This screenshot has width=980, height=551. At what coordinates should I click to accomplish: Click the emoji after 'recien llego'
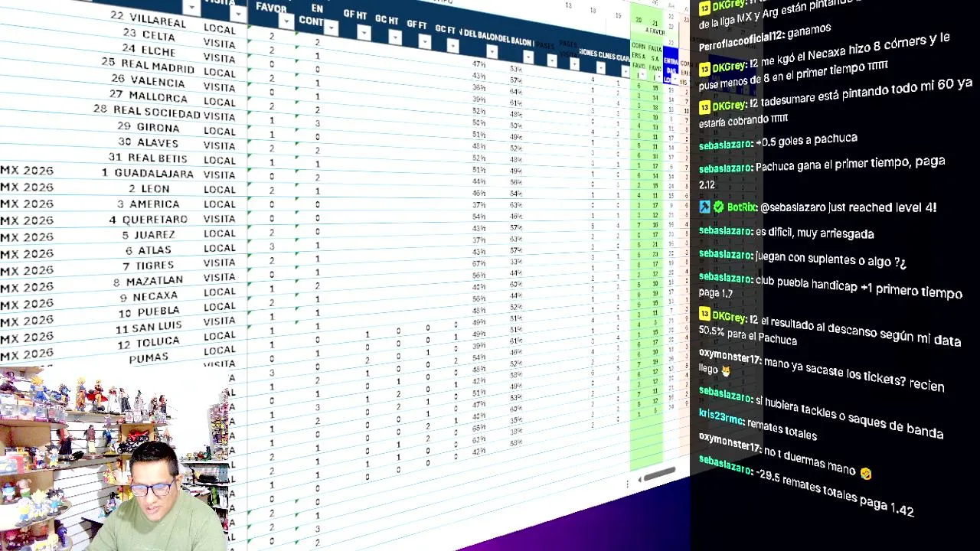(726, 371)
